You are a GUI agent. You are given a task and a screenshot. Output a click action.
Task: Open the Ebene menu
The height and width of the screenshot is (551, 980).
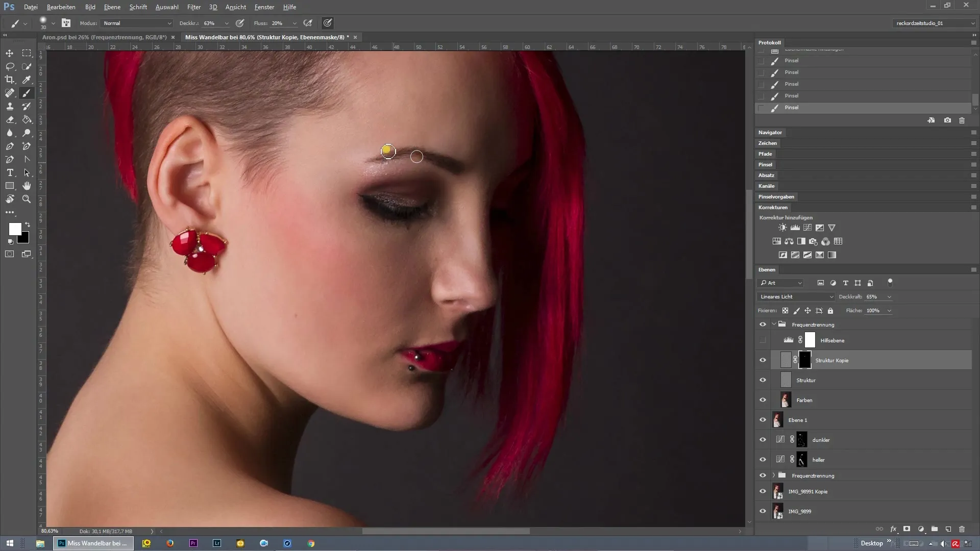click(112, 7)
